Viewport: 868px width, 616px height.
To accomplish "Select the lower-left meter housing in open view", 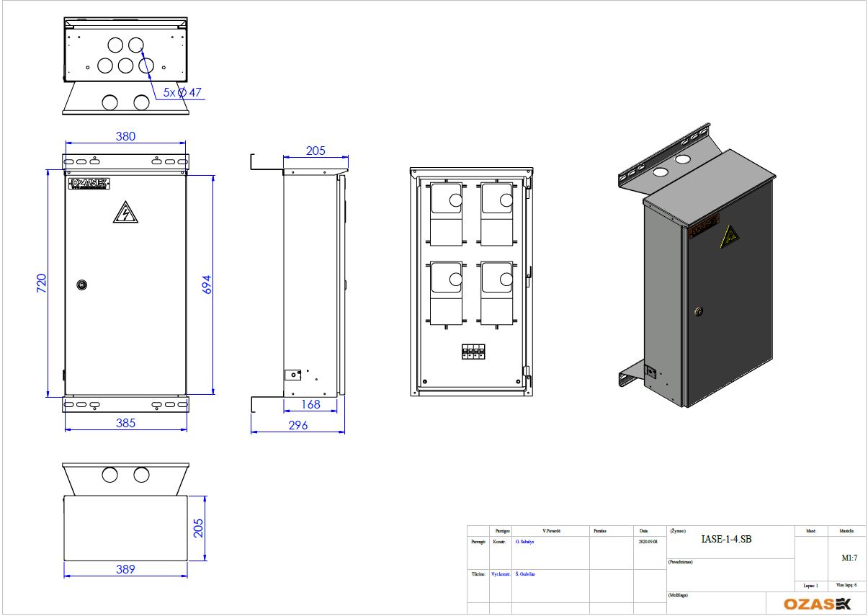I will pyautogui.click(x=447, y=293).
